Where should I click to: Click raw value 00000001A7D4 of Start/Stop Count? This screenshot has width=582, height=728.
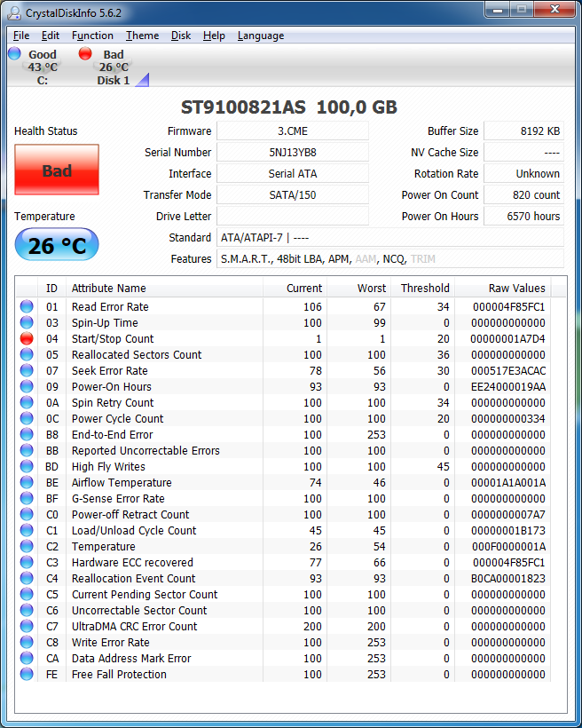pyautogui.click(x=507, y=338)
